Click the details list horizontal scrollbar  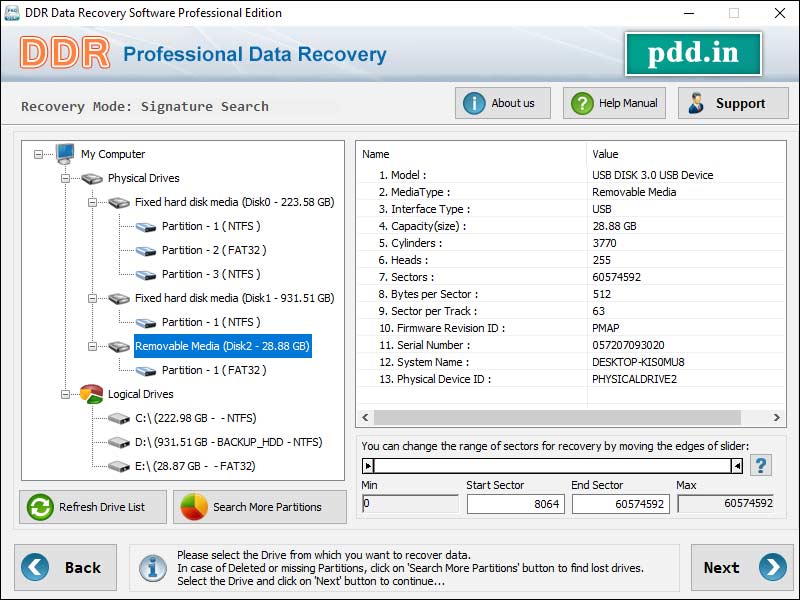[x=557, y=417]
